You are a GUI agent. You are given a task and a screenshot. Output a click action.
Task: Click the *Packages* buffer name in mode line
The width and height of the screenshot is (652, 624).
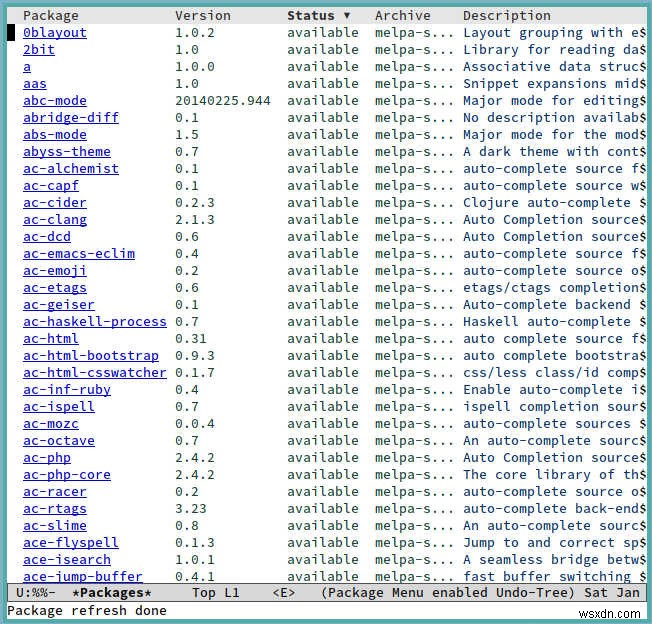[x=112, y=593]
